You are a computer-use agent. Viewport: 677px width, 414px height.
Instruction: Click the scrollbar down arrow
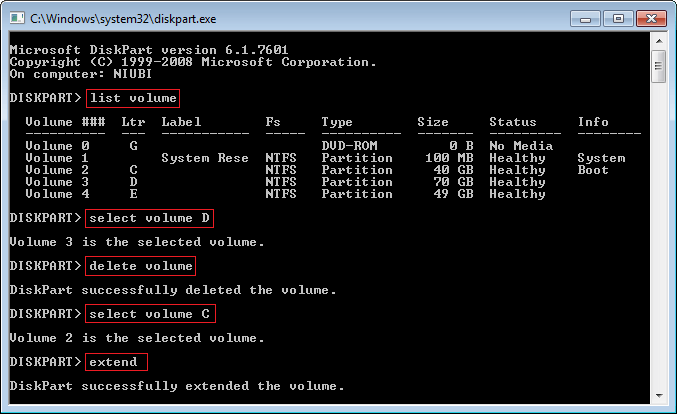click(658, 393)
